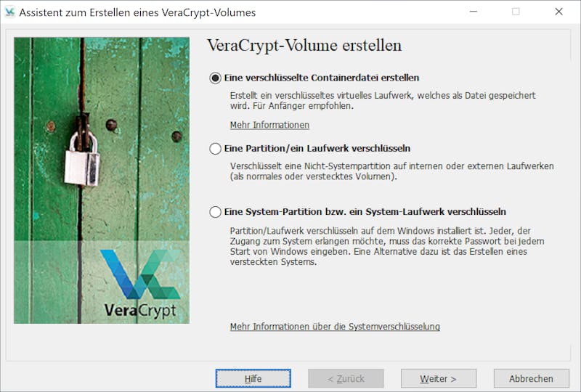Click the VeraCrypt icon in the title bar
581x392 pixels.
click(x=9, y=12)
